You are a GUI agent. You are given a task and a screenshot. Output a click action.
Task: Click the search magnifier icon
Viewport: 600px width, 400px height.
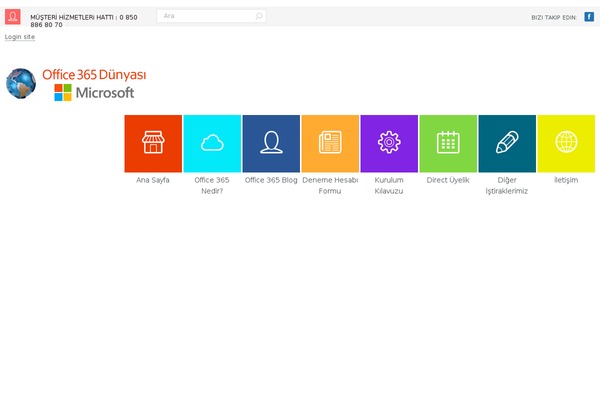[259, 16]
